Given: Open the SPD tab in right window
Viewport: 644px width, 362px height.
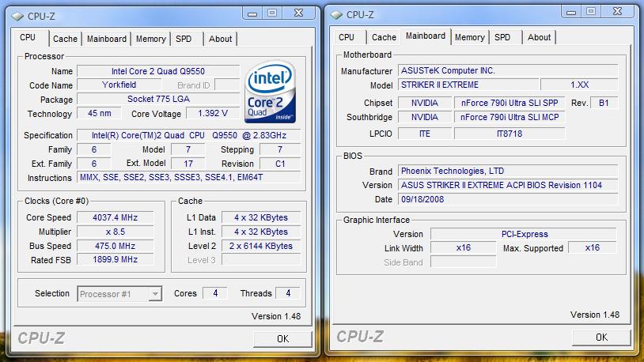Looking at the screenshot, I should pyautogui.click(x=502, y=37).
